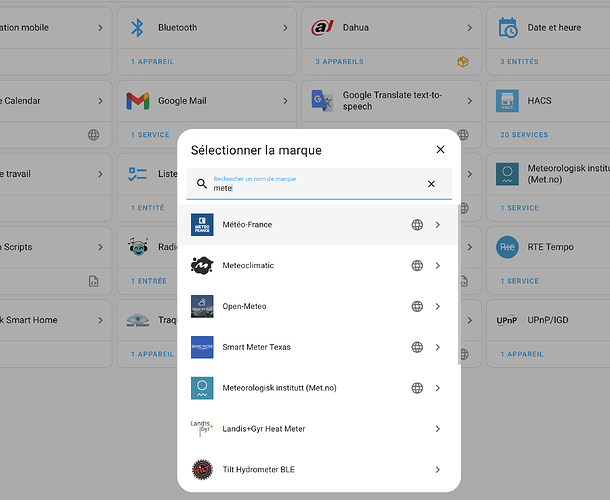Open Bluetooth 1 APPAREIL link
610x500 pixels.
coord(152,61)
